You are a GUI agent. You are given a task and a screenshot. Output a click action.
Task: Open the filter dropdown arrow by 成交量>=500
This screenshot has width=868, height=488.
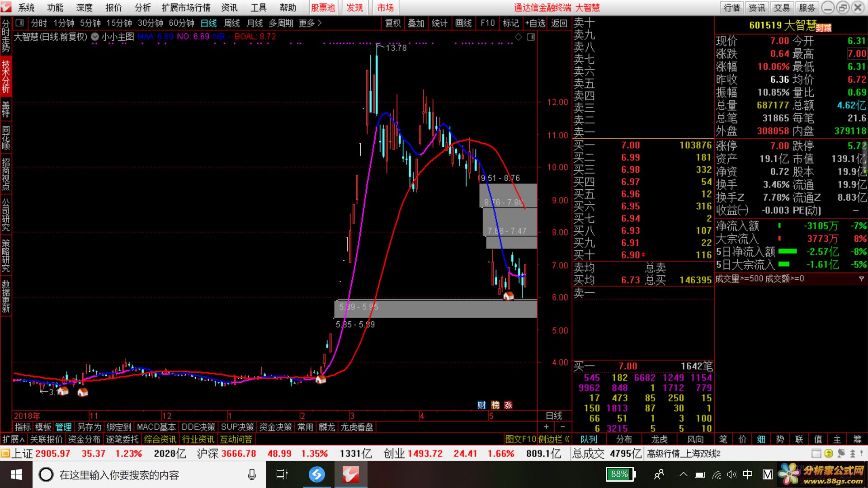tap(861, 279)
